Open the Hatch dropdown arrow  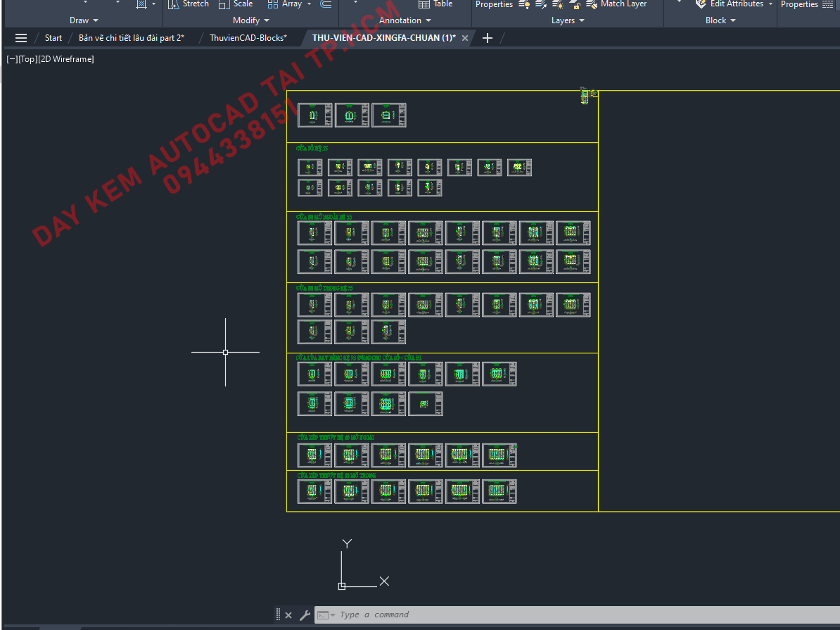point(154,4)
